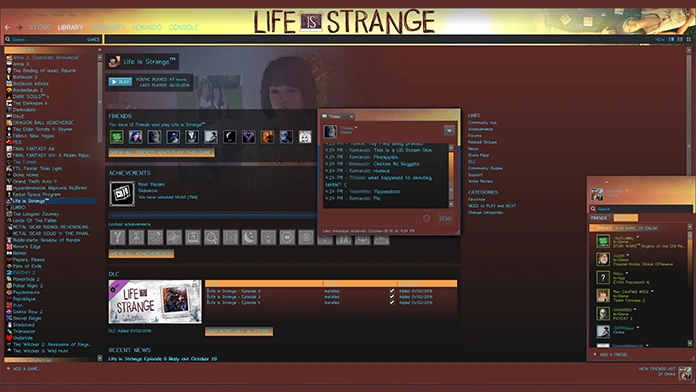The width and height of the screenshot is (696, 392).
Task: Click the PLAY button for Life is Strange
Action: (120, 82)
